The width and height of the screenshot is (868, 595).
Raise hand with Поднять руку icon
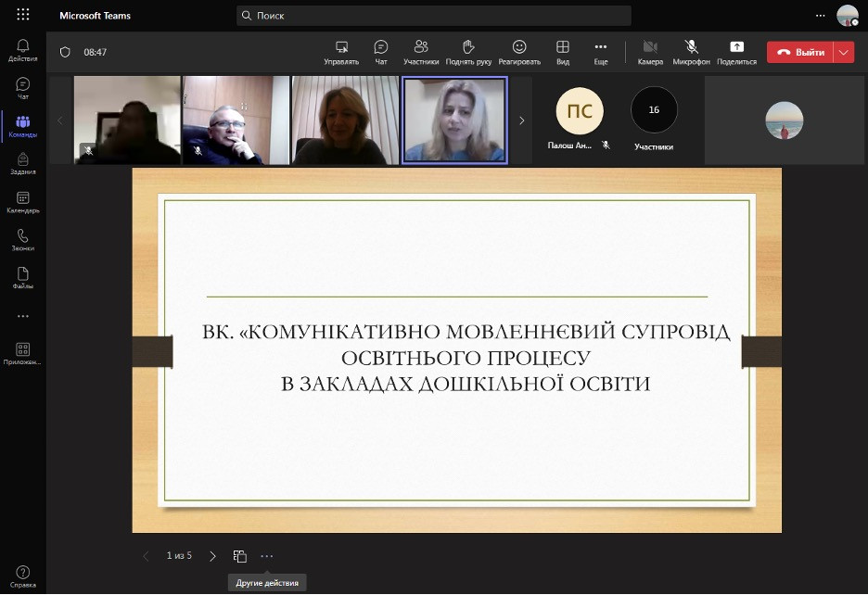point(468,52)
